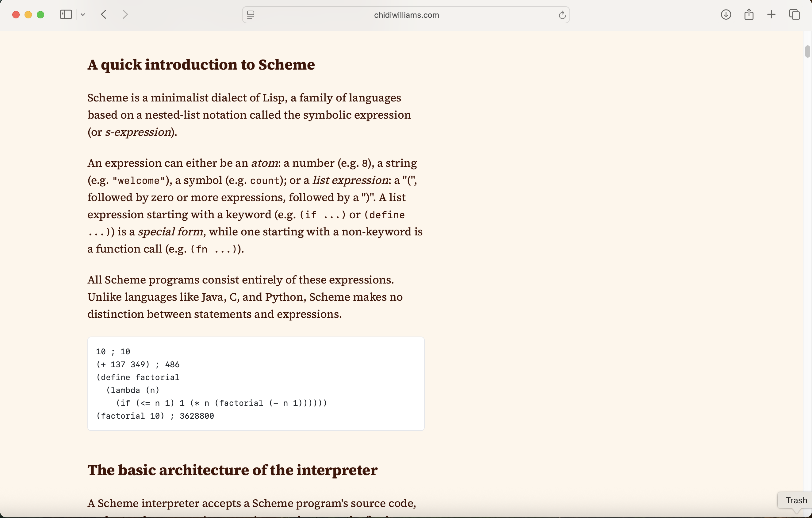The width and height of the screenshot is (812, 518).
Task: Expand the tab groups chevron dropdown
Action: click(83, 14)
